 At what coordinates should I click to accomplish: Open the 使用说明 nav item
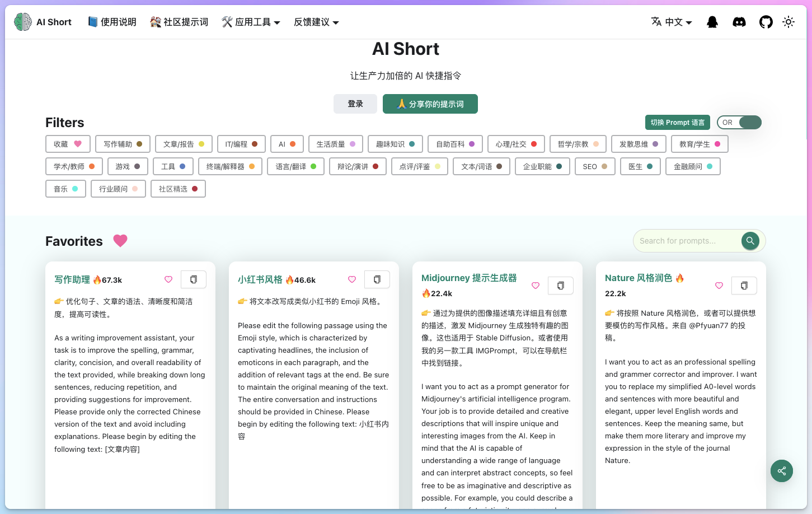tap(112, 22)
